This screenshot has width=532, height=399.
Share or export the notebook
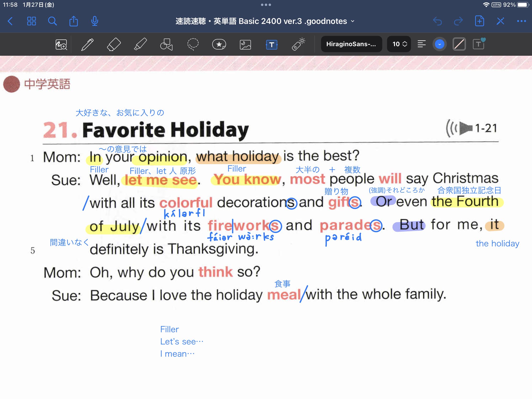coord(74,21)
